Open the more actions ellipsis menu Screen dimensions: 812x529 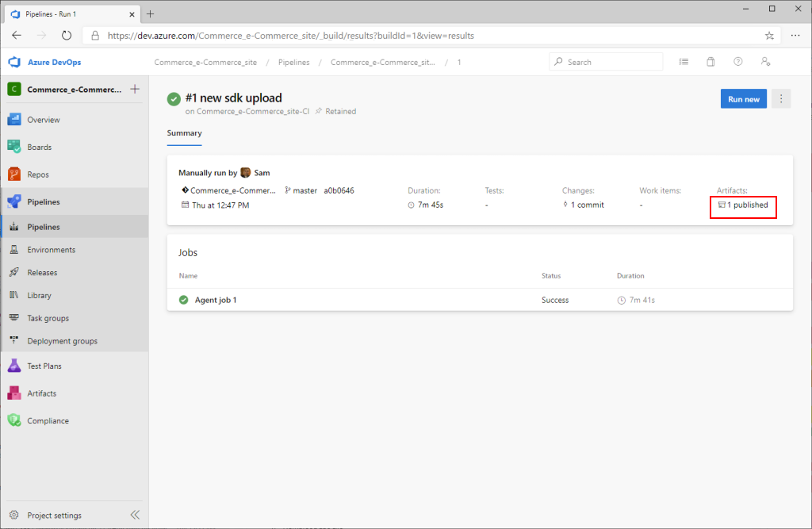781,99
